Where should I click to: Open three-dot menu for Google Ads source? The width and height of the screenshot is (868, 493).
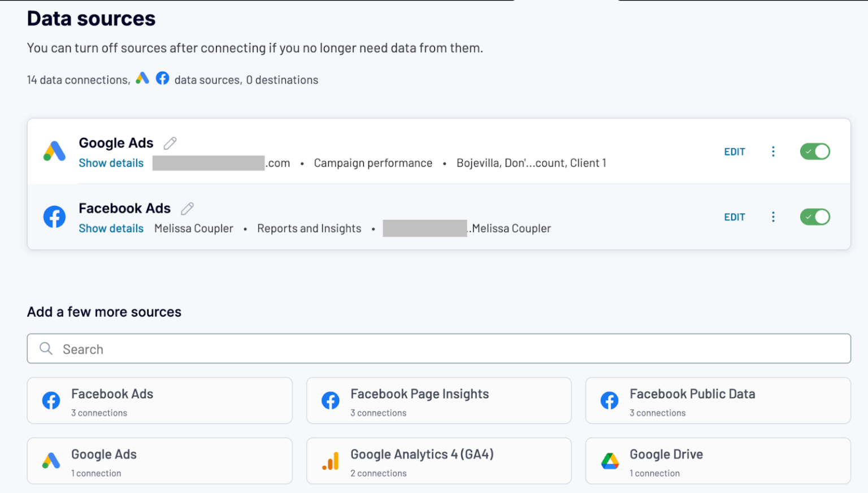(x=773, y=152)
